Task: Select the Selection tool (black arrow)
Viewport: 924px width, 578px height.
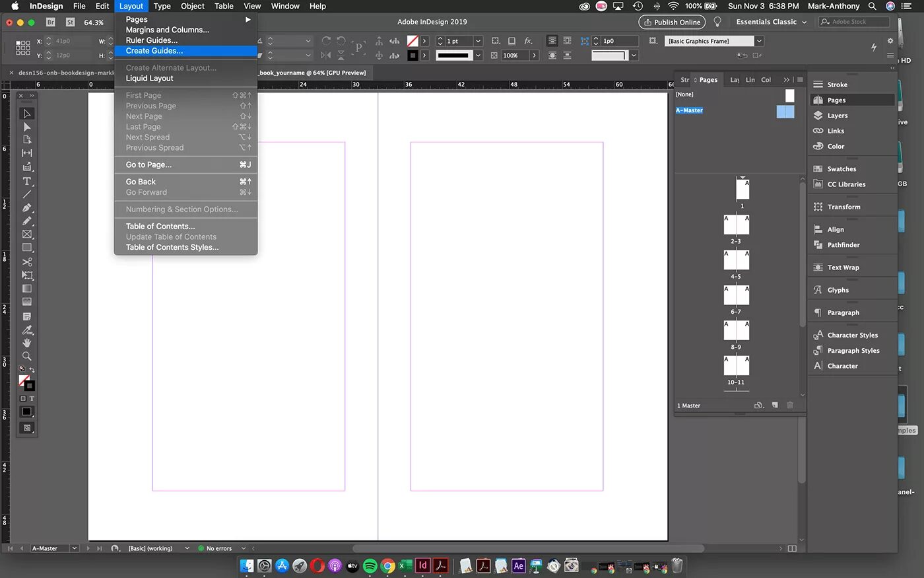Action: (x=27, y=114)
